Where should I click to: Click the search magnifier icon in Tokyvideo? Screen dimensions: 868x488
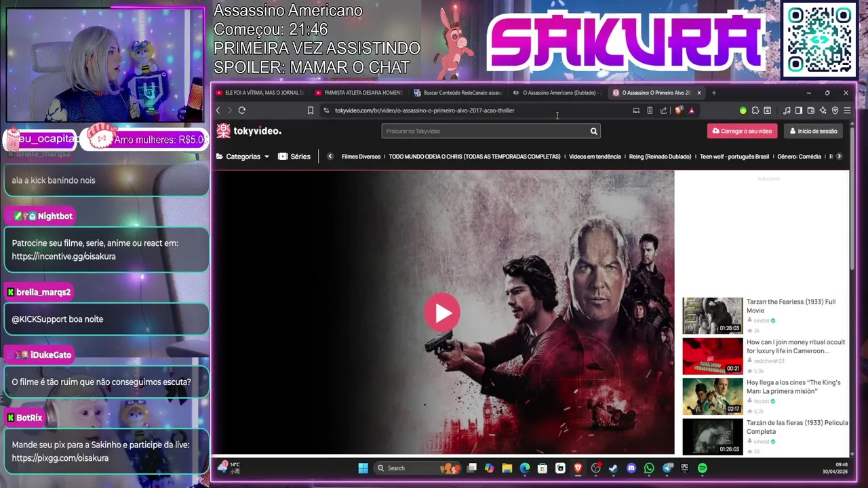(593, 131)
